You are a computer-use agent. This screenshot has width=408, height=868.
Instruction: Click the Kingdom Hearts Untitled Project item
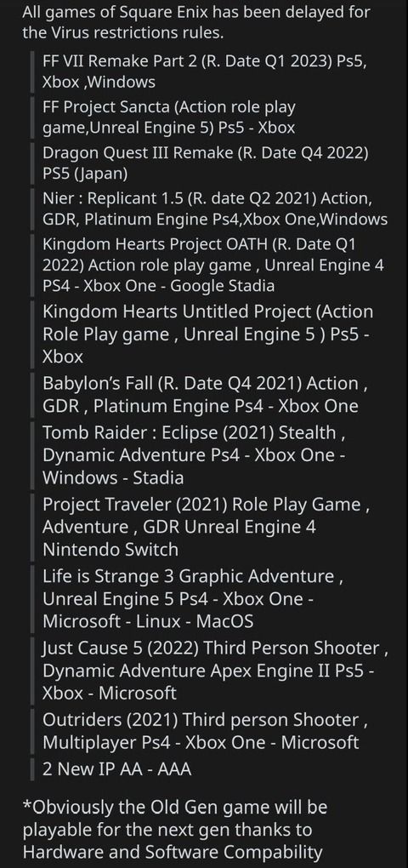(x=208, y=334)
